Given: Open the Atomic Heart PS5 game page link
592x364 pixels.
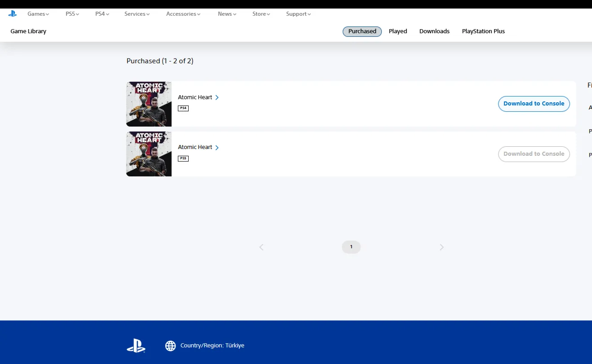Looking at the screenshot, I should 198,147.
